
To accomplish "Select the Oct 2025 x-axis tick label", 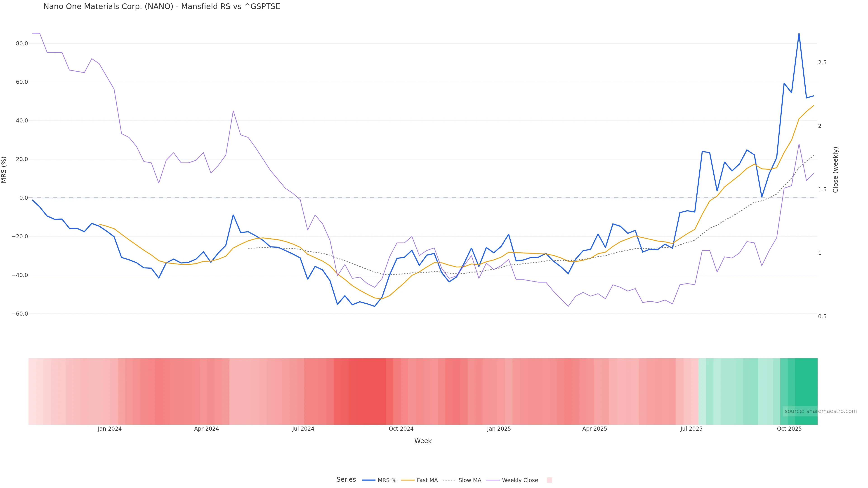I will [x=789, y=429].
